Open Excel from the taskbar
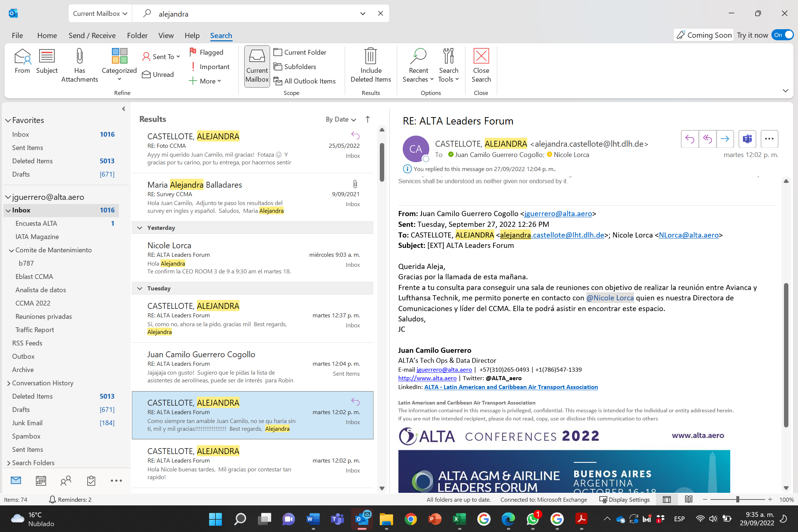798x532 pixels. pos(459,519)
